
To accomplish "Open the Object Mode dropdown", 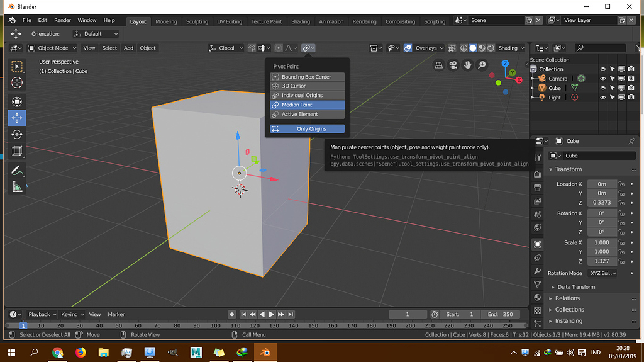I will 52,48.
